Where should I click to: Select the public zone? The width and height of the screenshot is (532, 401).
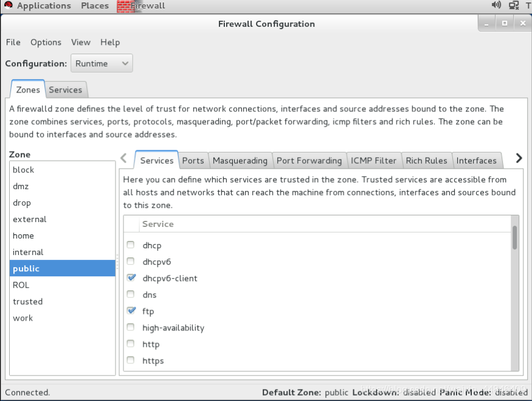coord(63,268)
